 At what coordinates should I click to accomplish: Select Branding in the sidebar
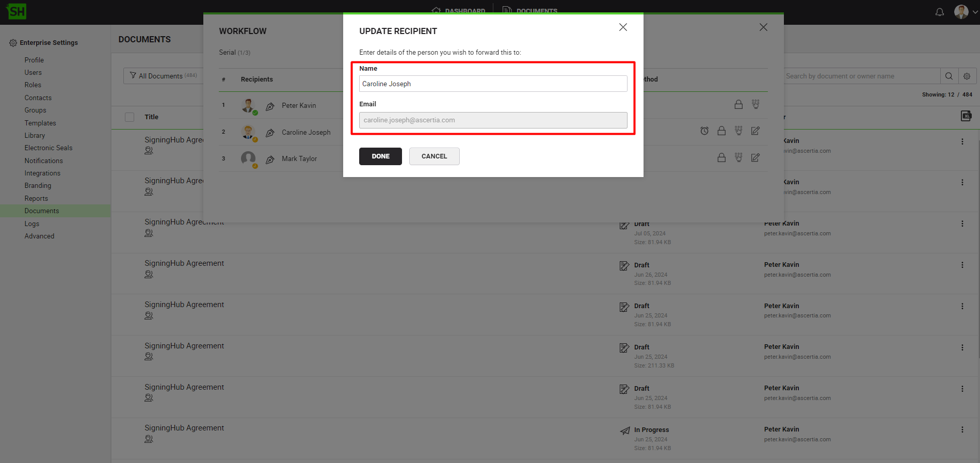tap(38, 185)
